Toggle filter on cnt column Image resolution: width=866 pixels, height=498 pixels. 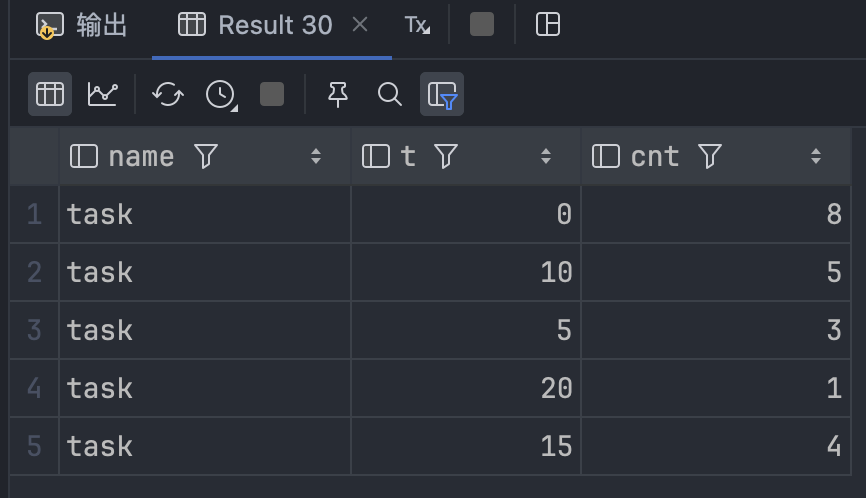tap(710, 156)
